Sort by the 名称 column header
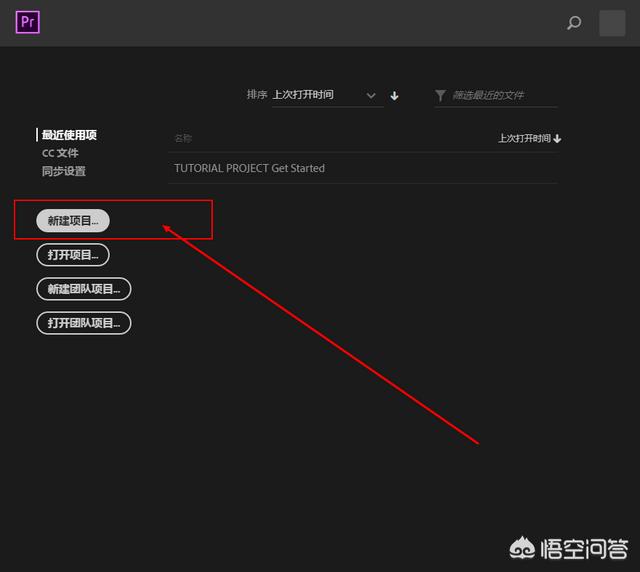Viewport: 640px width, 572px height. point(183,139)
